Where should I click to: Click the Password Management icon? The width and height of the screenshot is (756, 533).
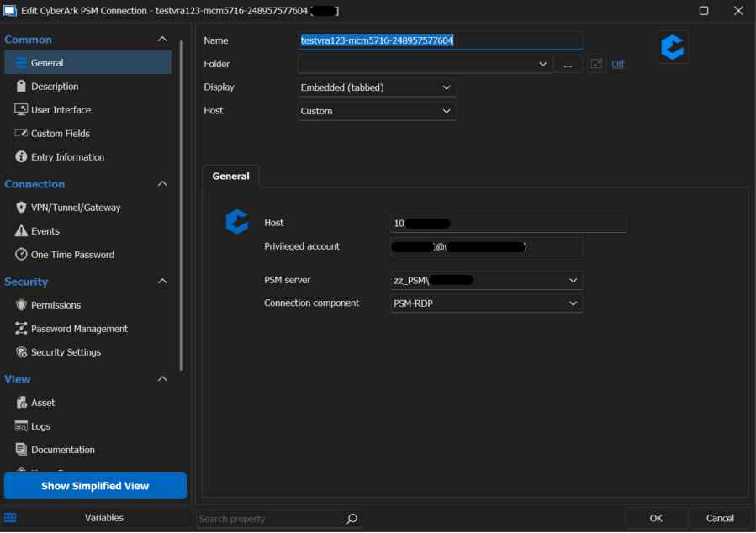[x=21, y=328]
